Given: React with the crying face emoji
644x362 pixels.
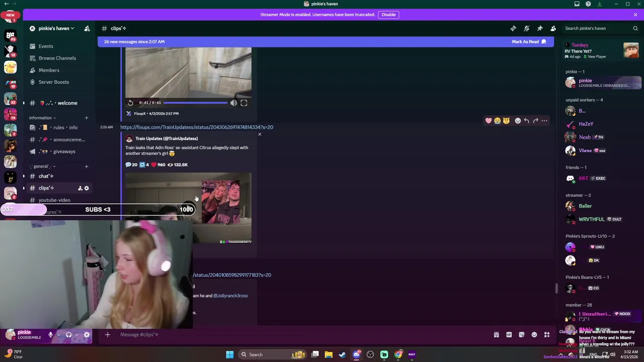Looking at the screenshot, I should [497, 121].
